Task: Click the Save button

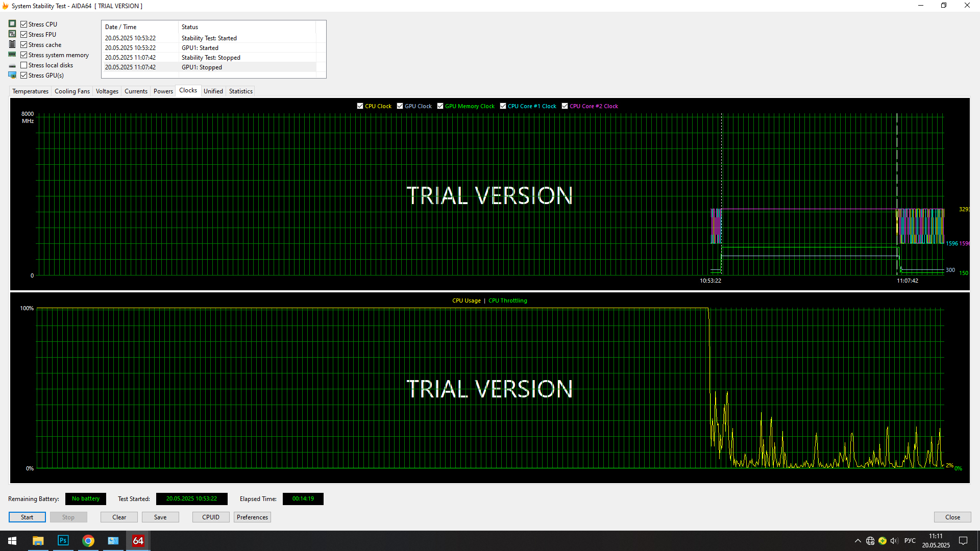Action: pos(160,517)
